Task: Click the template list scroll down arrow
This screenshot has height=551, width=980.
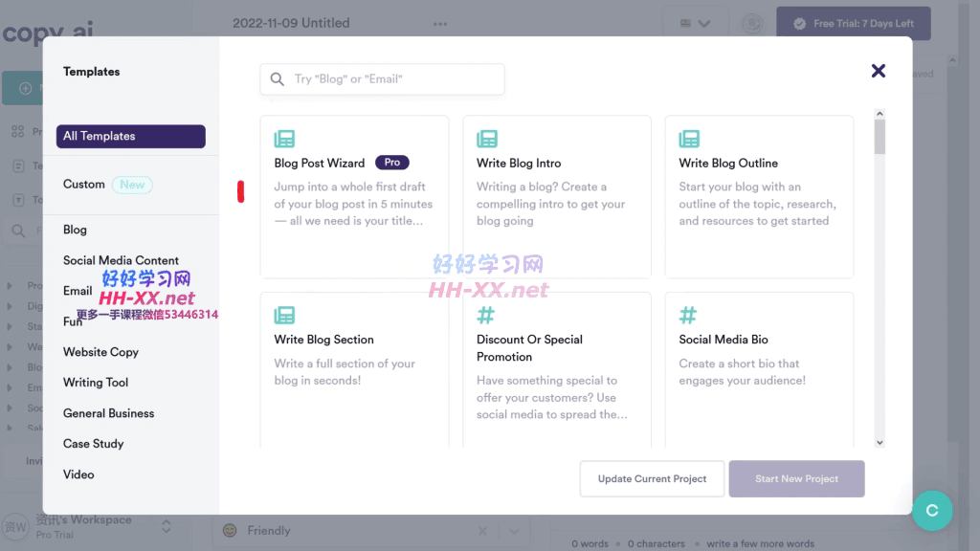Action: coord(880,442)
